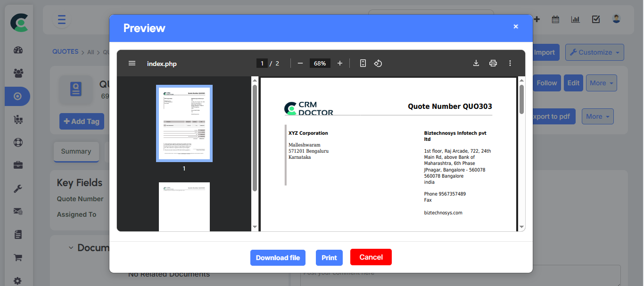
Task: Open the dashboard icon in sidebar
Action: coord(18,50)
